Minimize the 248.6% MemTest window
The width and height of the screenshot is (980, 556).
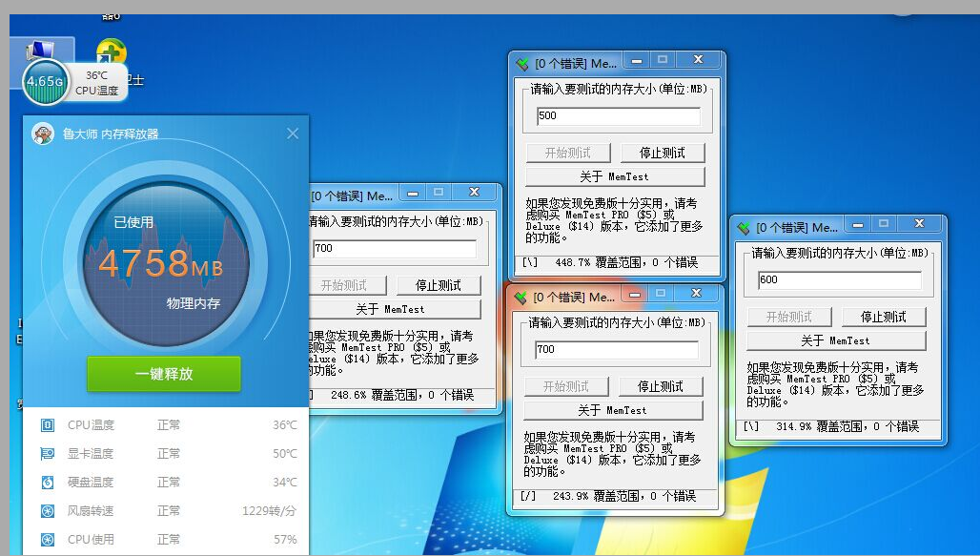click(413, 194)
